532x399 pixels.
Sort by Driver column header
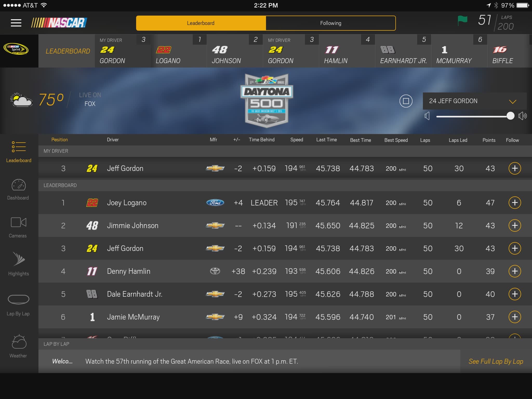[x=113, y=140]
